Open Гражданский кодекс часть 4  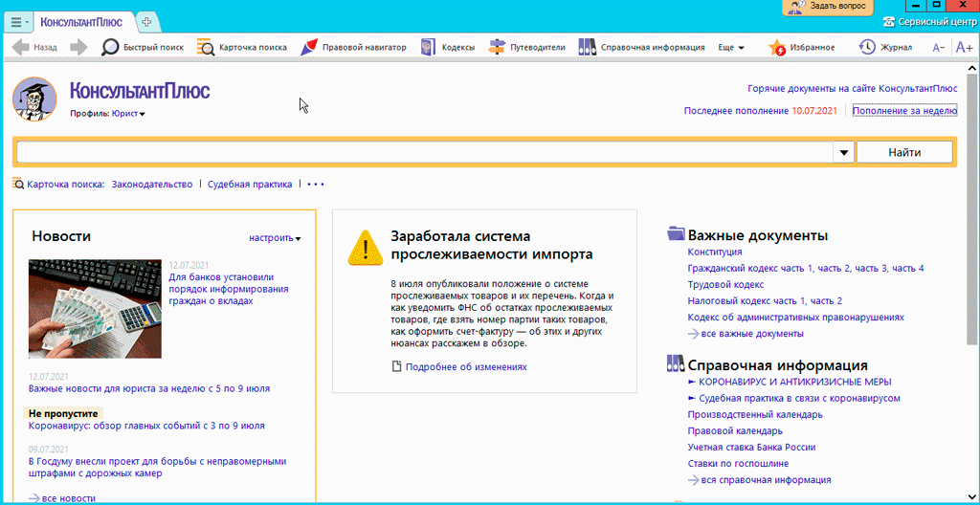click(x=907, y=268)
